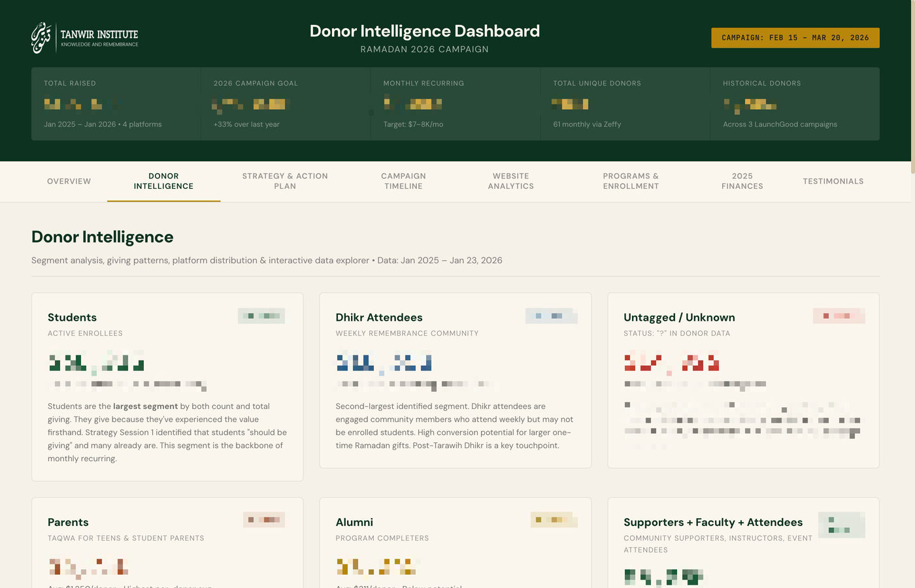Click the Total Raised stat card
Viewport: 915px width, 588px height.
coord(116,104)
